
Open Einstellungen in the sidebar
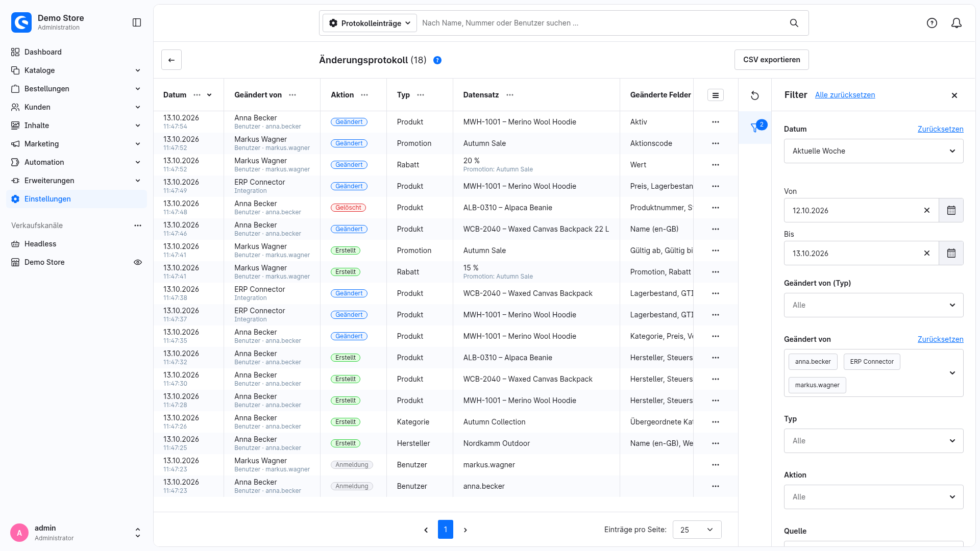77,199
